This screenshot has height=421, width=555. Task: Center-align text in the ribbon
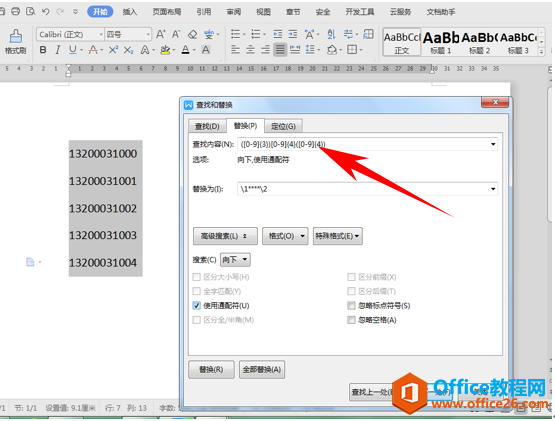(x=250, y=50)
